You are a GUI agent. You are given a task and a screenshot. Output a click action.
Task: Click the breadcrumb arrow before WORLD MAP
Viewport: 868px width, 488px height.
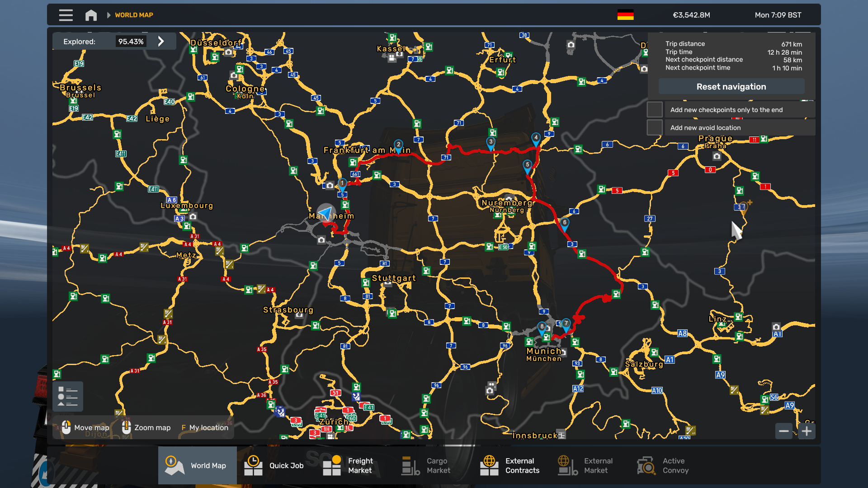(x=108, y=15)
